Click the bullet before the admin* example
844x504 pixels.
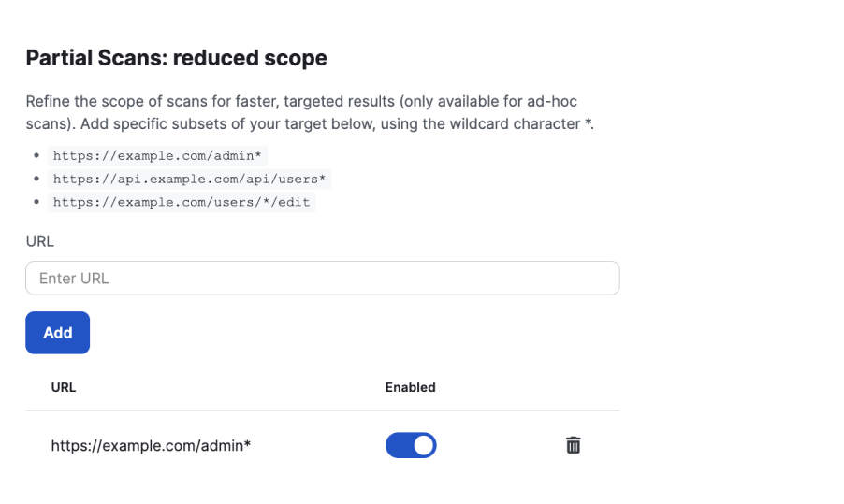click(x=36, y=155)
